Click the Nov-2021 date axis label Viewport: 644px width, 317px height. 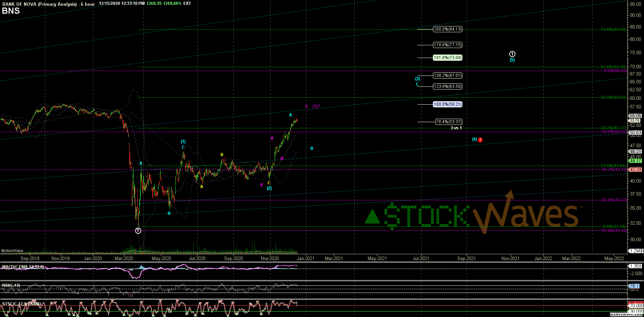510,258
